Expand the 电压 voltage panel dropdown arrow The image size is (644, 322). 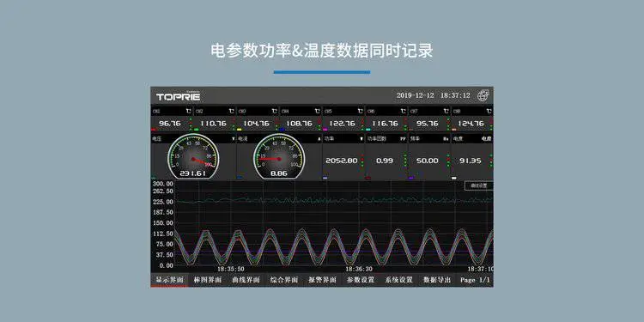pos(234,139)
